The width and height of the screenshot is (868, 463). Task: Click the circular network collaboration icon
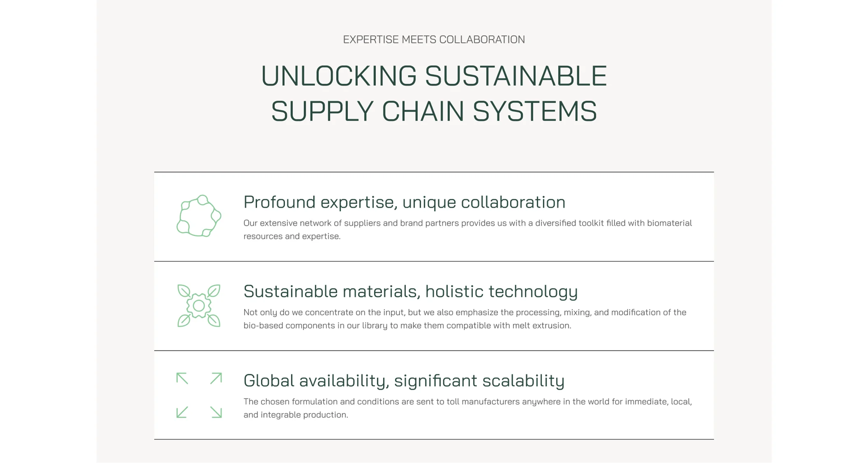pyautogui.click(x=199, y=216)
